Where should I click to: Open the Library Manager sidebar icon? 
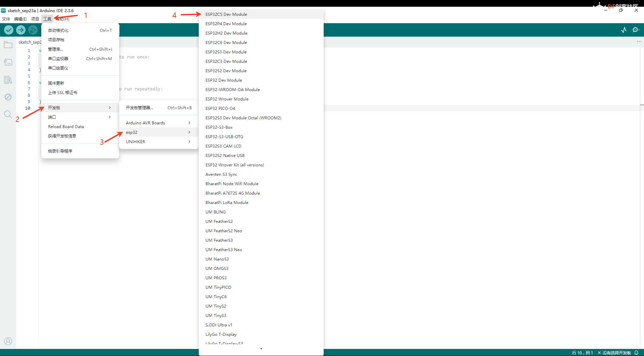[8, 80]
